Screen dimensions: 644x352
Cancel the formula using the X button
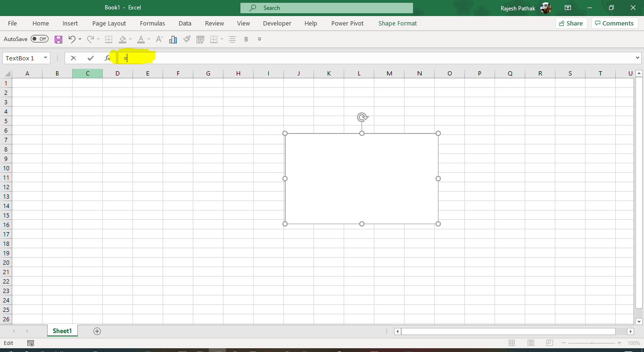coord(74,58)
